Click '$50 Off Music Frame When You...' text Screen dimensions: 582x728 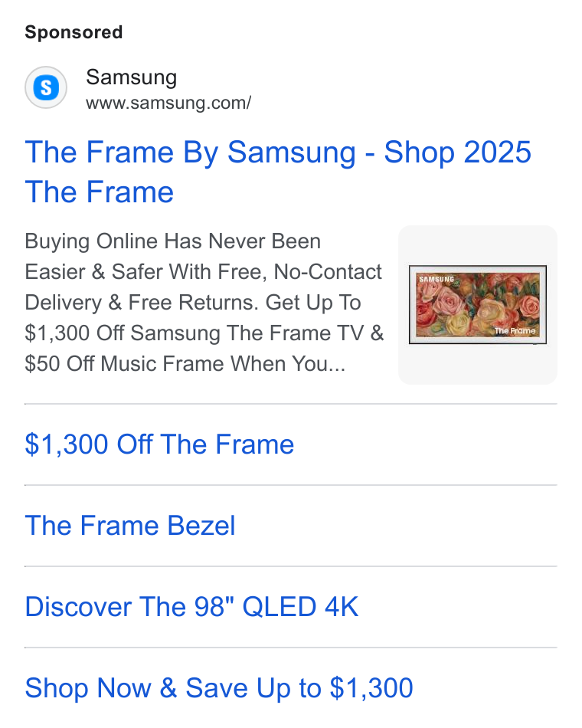pos(185,363)
